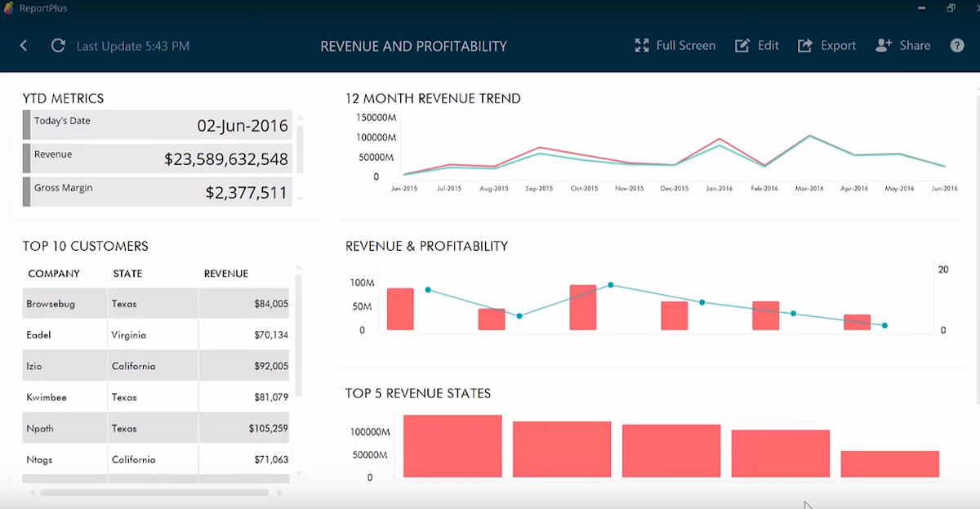Viewport: 980px width, 509px height.
Task: Go back using the left arrow icon
Action: coord(24,46)
